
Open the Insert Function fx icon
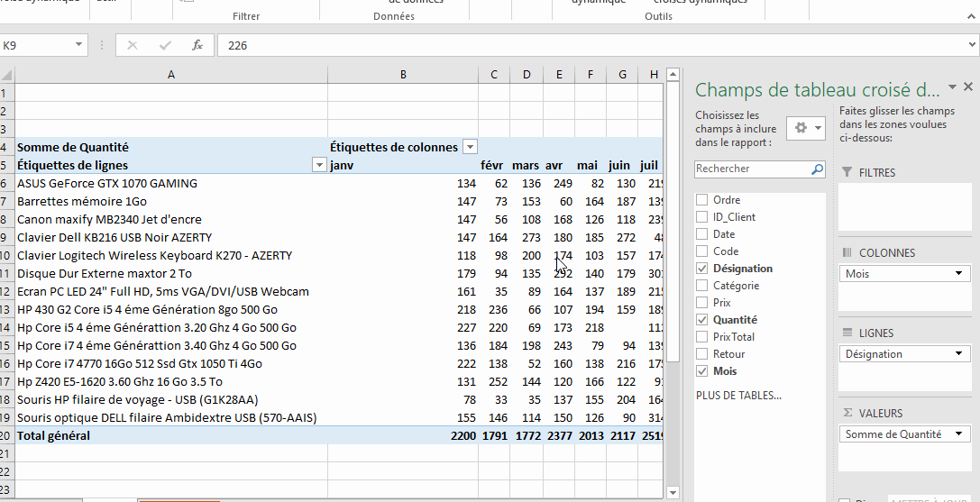coord(197,45)
